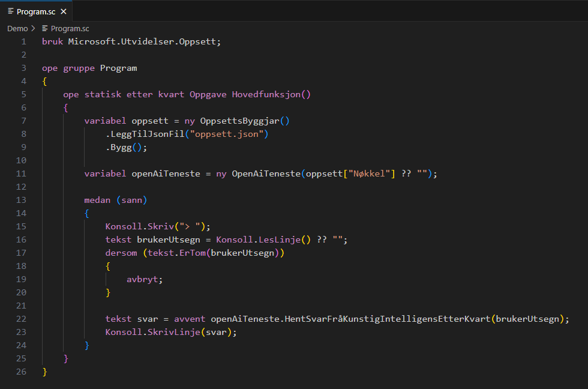The width and height of the screenshot is (588, 389).
Task: Click 'Konsoll.Skriv' on line 15
Action: click(x=139, y=226)
